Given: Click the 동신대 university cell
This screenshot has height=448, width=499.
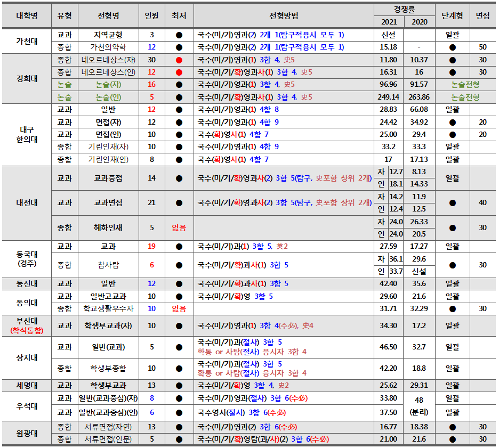Looking at the screenshot, I should [x=27, y=283].
